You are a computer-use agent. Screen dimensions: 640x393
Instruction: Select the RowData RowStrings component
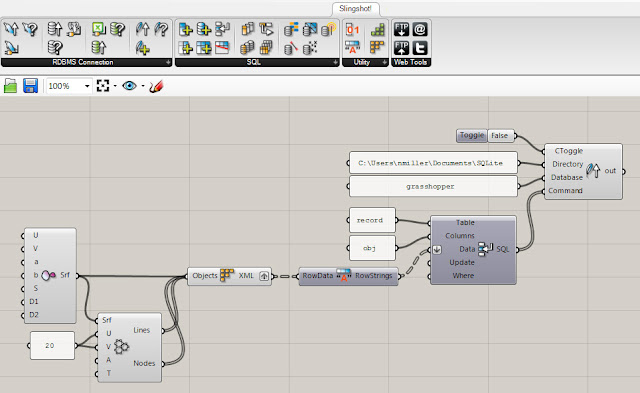(348, 276)
